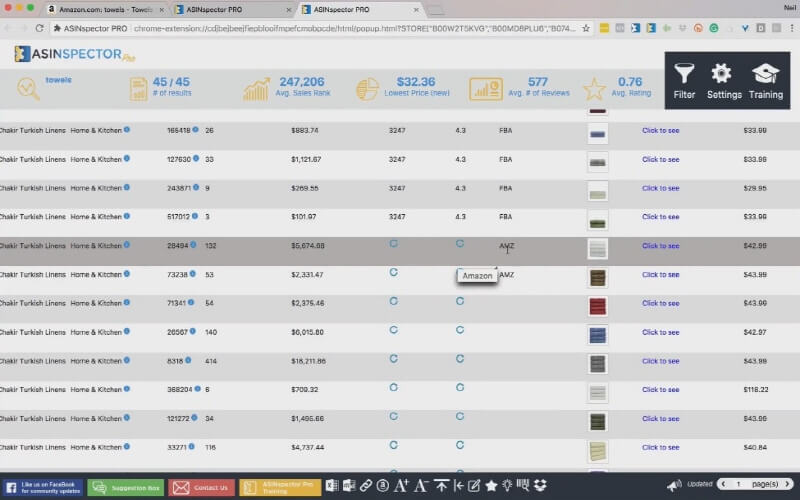Reload the page with the browser refresh button
Image resolution: width=800 pixels, height=500 pixels.
coord(39,29)
